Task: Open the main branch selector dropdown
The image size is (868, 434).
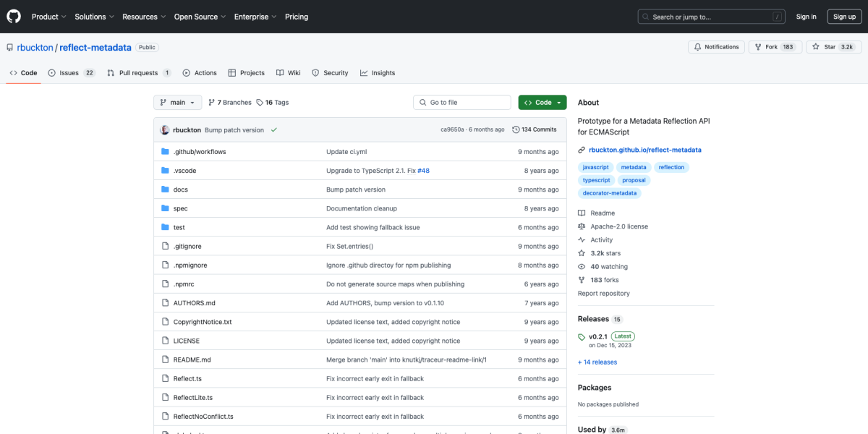Action: click(177, 102)
